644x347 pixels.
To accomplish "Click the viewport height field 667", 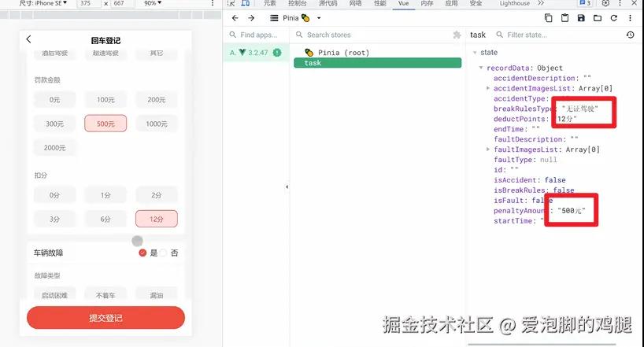I will coord(123,3).
